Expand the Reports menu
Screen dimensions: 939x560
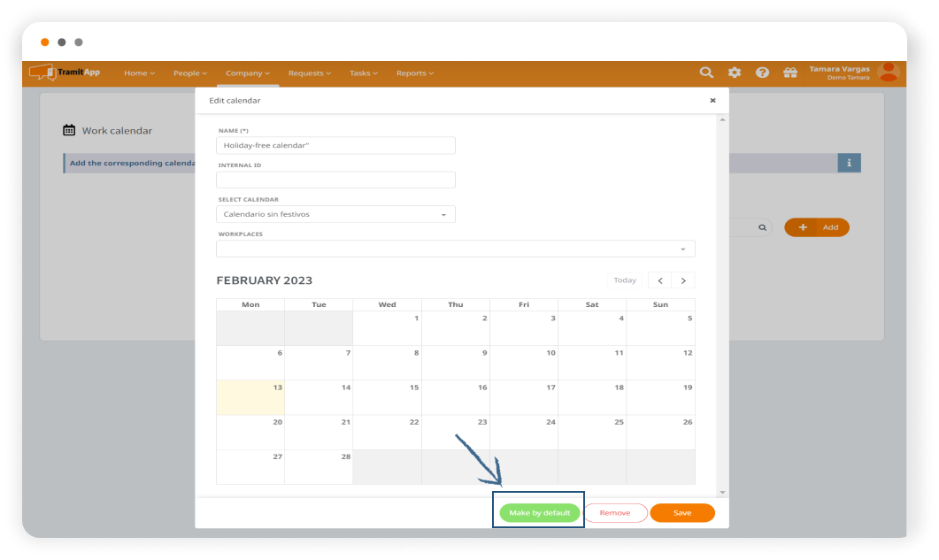414,73
